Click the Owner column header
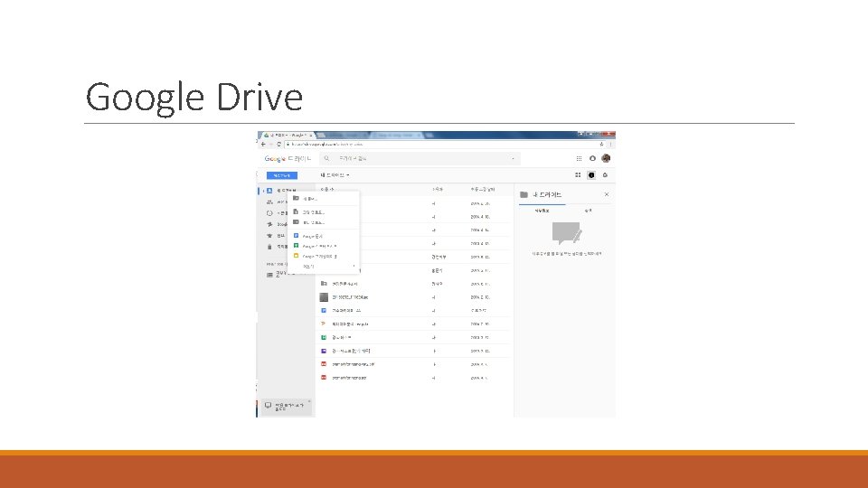Image resolution: width=868 pixels, height=488 pixels. point(438,189)
